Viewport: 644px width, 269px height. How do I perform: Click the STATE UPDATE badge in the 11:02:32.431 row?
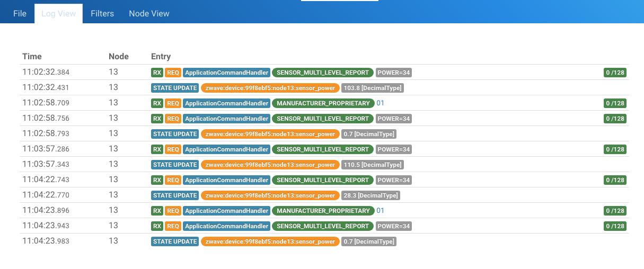coord(175,88)
